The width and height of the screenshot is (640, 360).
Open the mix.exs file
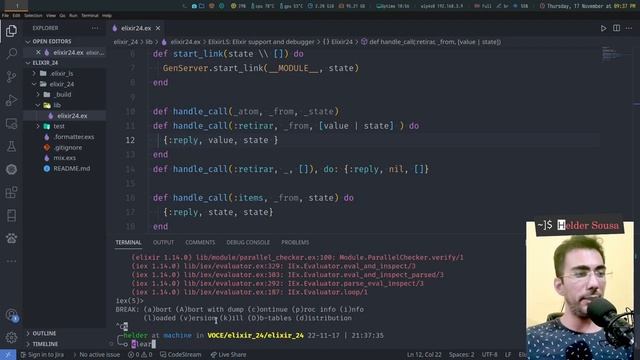point(64,158)
